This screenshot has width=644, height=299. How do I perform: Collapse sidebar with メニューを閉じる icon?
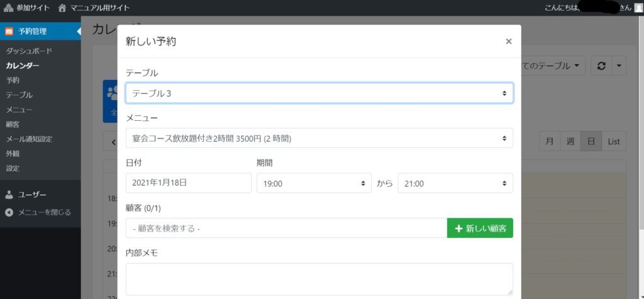point(9,212)
